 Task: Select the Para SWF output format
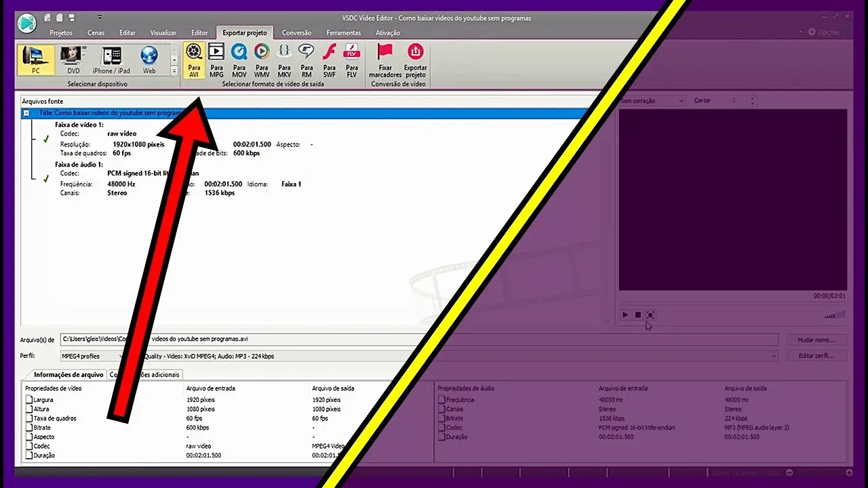coord(330,60)
